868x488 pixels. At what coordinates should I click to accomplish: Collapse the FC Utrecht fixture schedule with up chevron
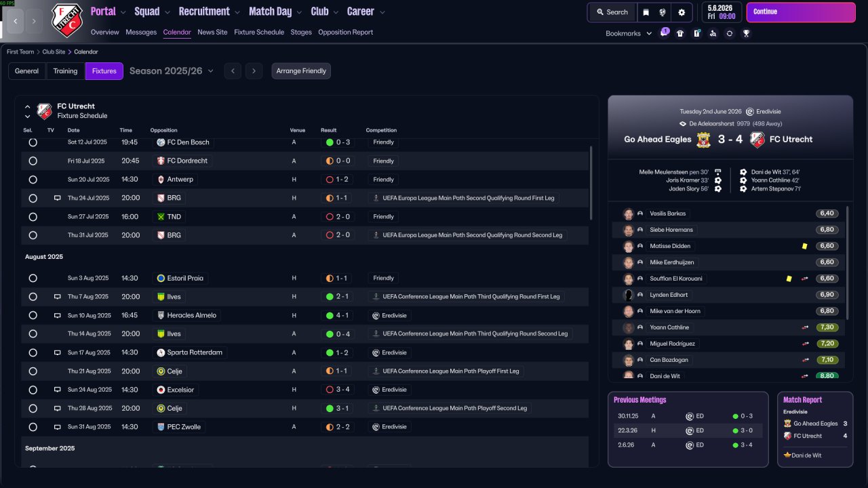click(x=28, y=107)
